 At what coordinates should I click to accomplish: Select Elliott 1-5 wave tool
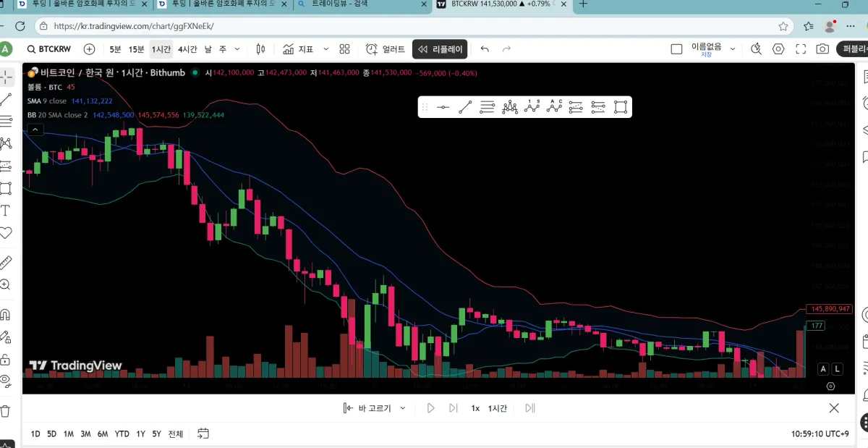[532, 107]
